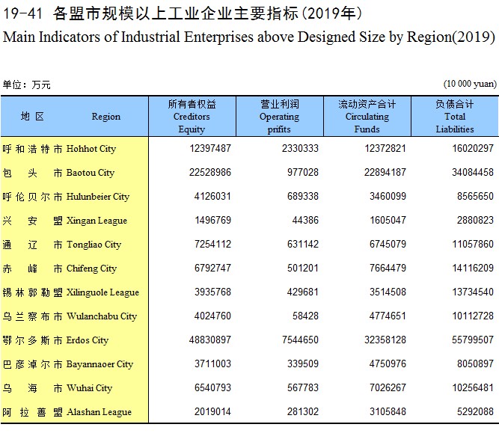Select Erdos liabilities value 55799507
The height and width of the screenshot is (448, 499).
tap(473, 340)
